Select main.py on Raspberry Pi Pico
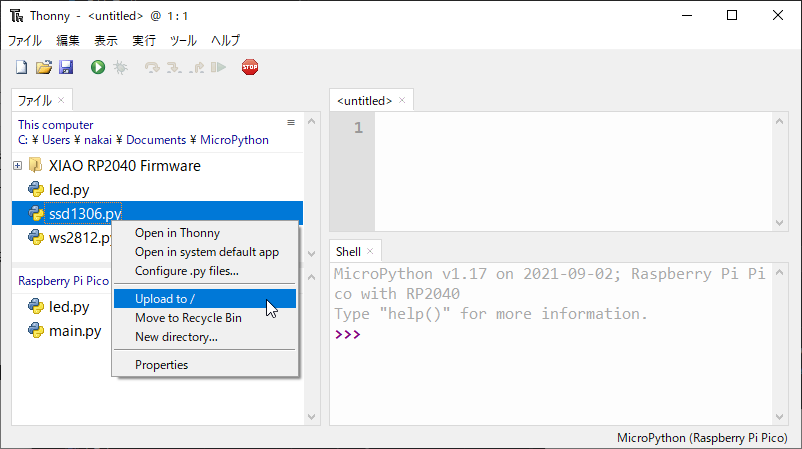802x449 pixels. point(75,330)
